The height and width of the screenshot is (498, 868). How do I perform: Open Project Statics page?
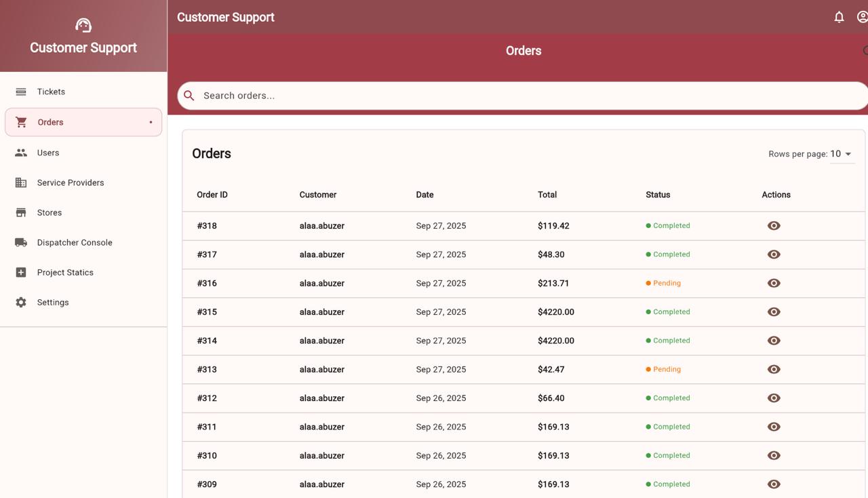click(65, 272)
